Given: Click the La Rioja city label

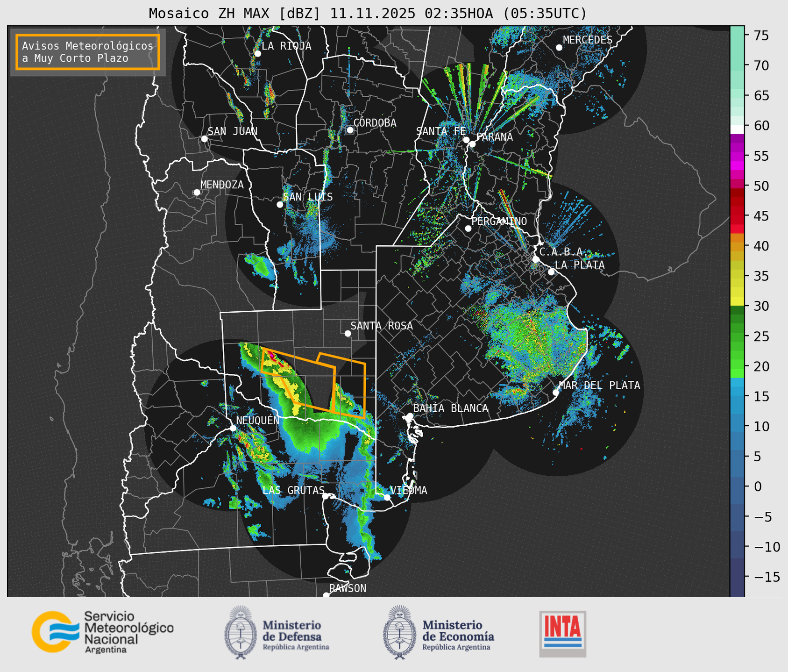Looking at the screenshot, I should pos(286,46).
